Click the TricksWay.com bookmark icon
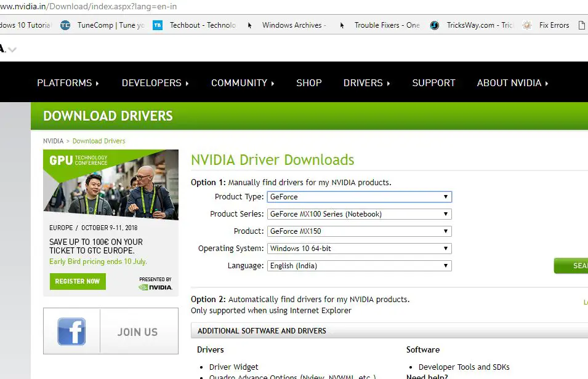The image size is (588, 379). tap(435, 25)
